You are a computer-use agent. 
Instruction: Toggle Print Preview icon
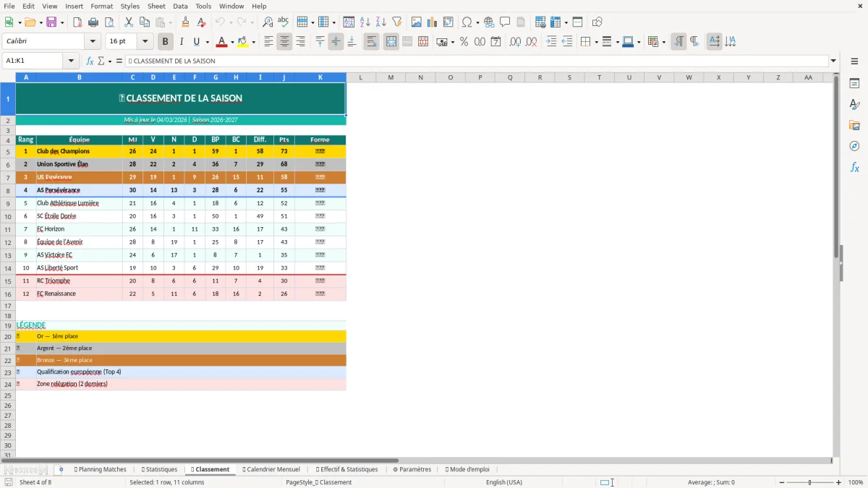(109, 22)
